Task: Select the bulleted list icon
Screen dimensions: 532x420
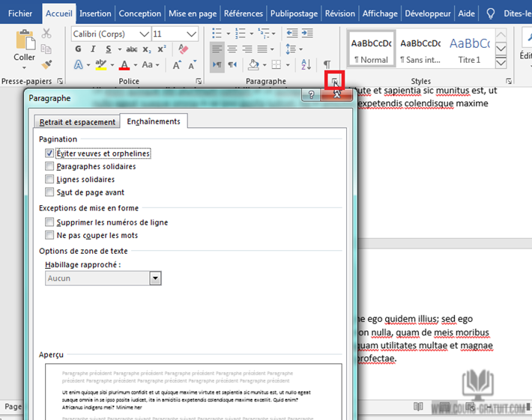Action: [x=217, y=34]
